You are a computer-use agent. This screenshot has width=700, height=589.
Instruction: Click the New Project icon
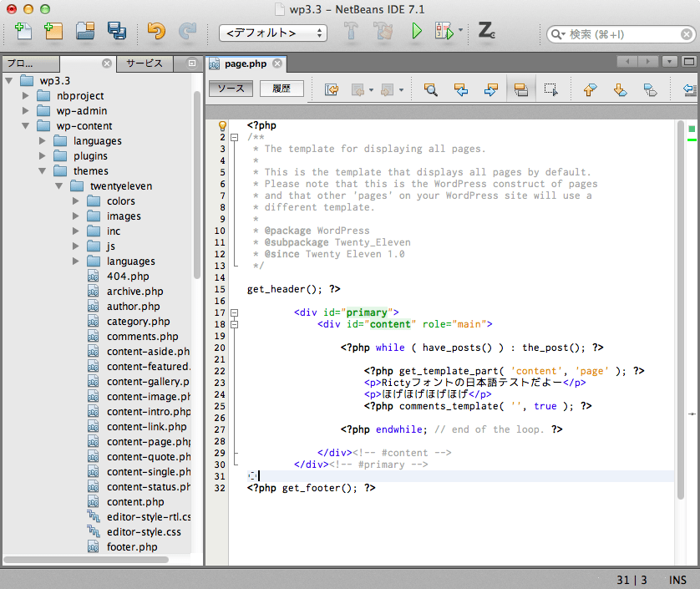click(x=53, y=31)
